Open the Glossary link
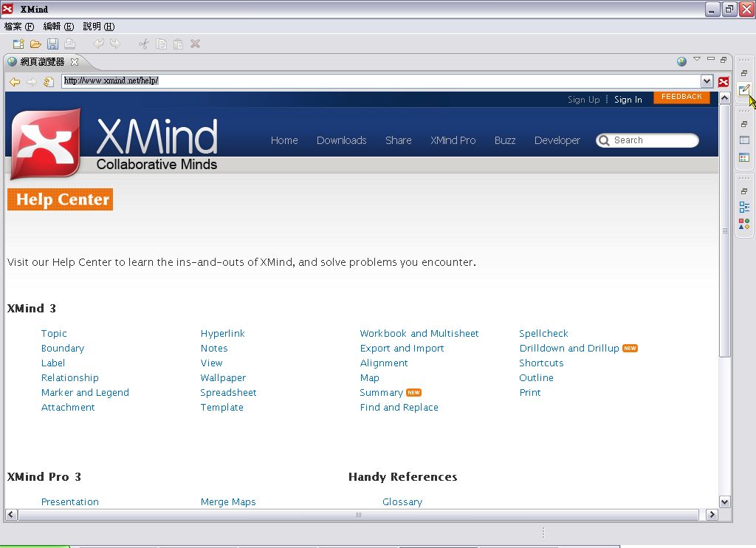The image size is (756, 548). (x=402, y=501)
